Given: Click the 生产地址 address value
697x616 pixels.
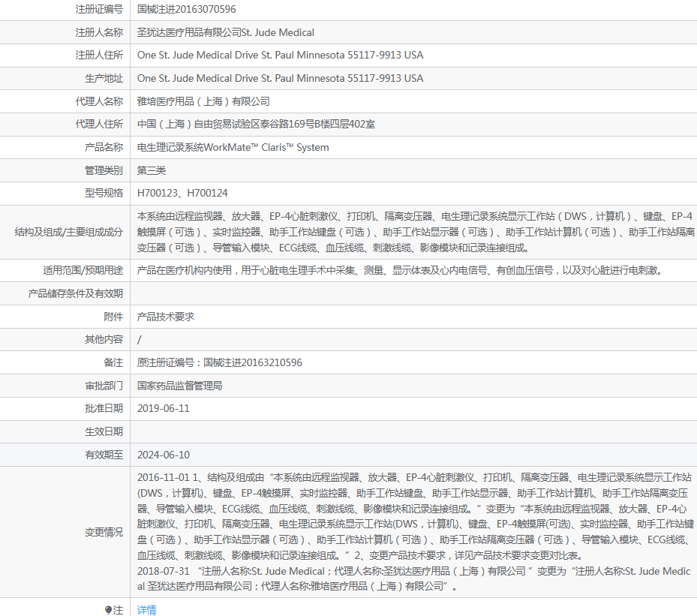Looking at the screenshot, I should coord(280,78).
